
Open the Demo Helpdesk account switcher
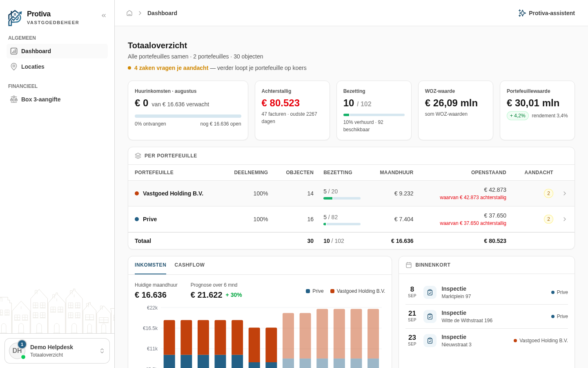57,351
